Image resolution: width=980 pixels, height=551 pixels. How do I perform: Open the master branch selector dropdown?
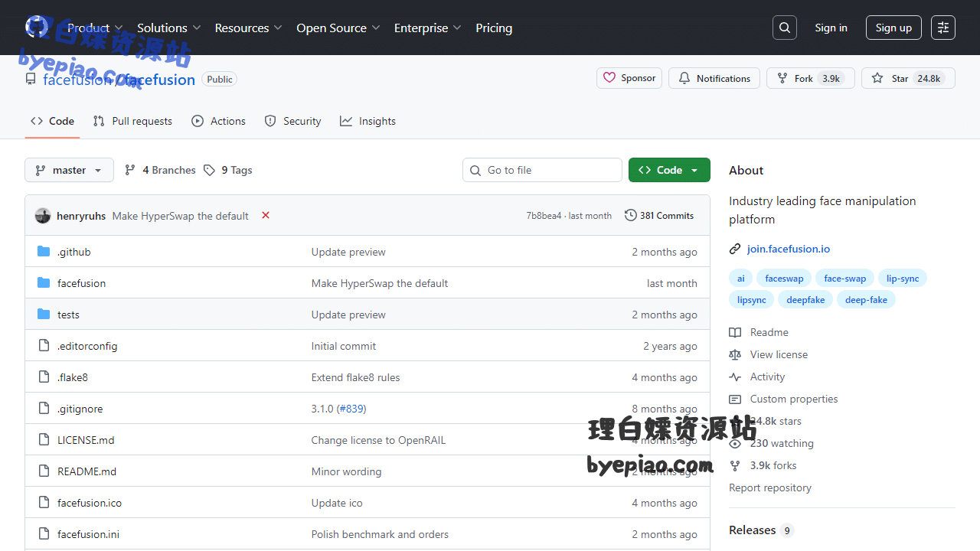pyautogui.click(x=69, y=170)
